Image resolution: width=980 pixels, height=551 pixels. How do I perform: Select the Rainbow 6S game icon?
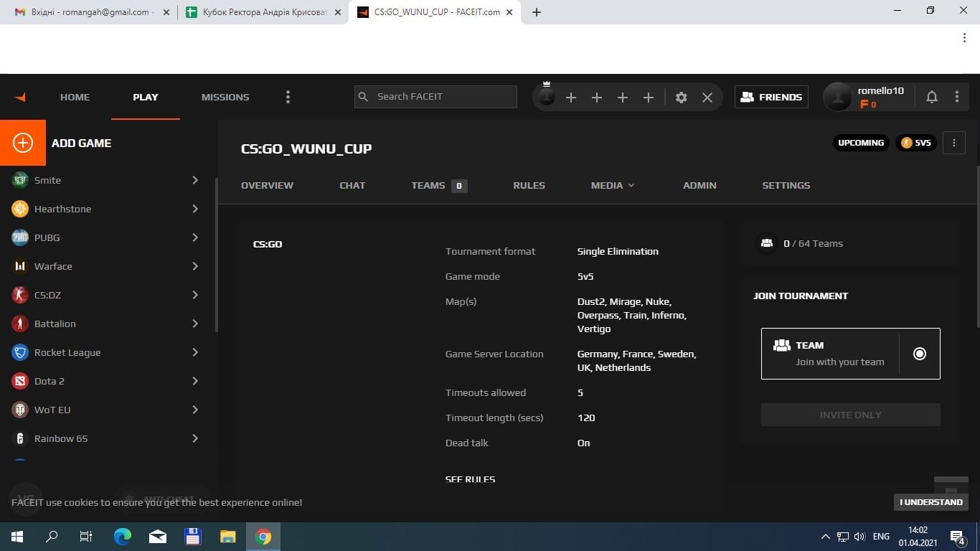click(x=20, y=438)
